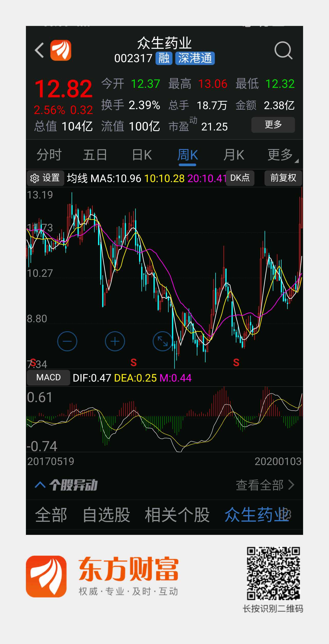Tap DIF:0.47 value
329x644 pixels.
pos(92,378)
